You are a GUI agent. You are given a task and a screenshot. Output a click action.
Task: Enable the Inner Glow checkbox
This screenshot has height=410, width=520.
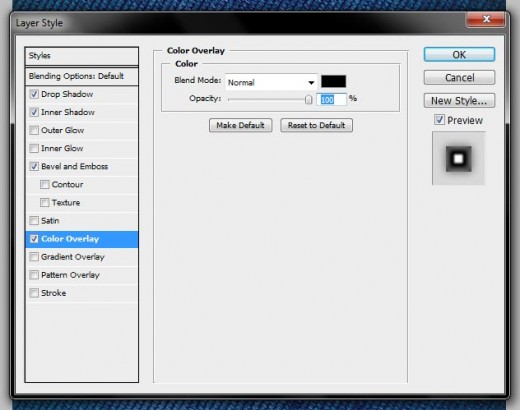pyautogui.click(x=34, y=148)
